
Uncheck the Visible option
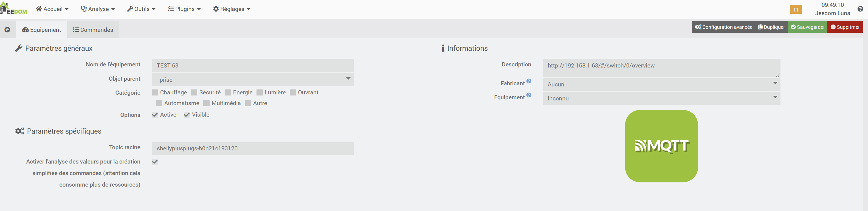187,115
